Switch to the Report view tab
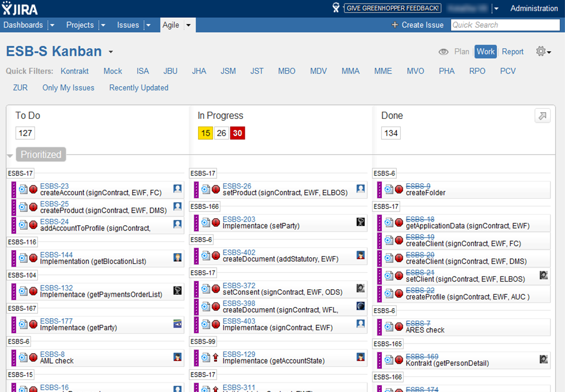 click(512, 52)
